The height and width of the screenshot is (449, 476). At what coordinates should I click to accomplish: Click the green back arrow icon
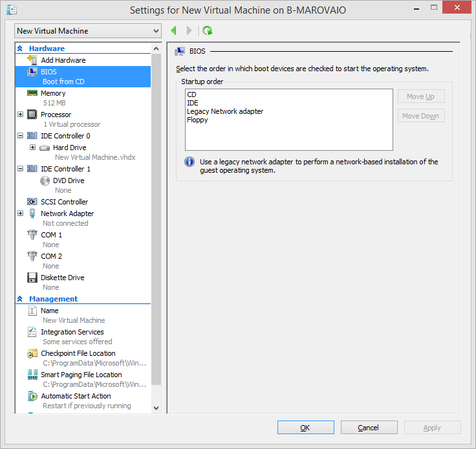173,30
